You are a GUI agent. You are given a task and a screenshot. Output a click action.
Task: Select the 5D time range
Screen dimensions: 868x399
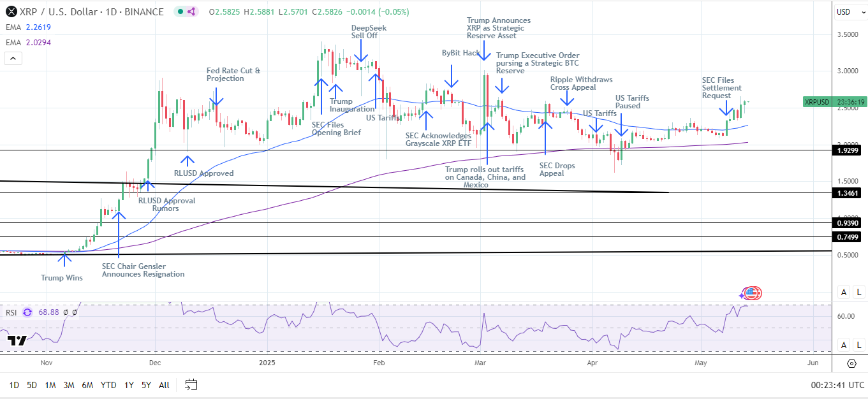coord(32,385)
